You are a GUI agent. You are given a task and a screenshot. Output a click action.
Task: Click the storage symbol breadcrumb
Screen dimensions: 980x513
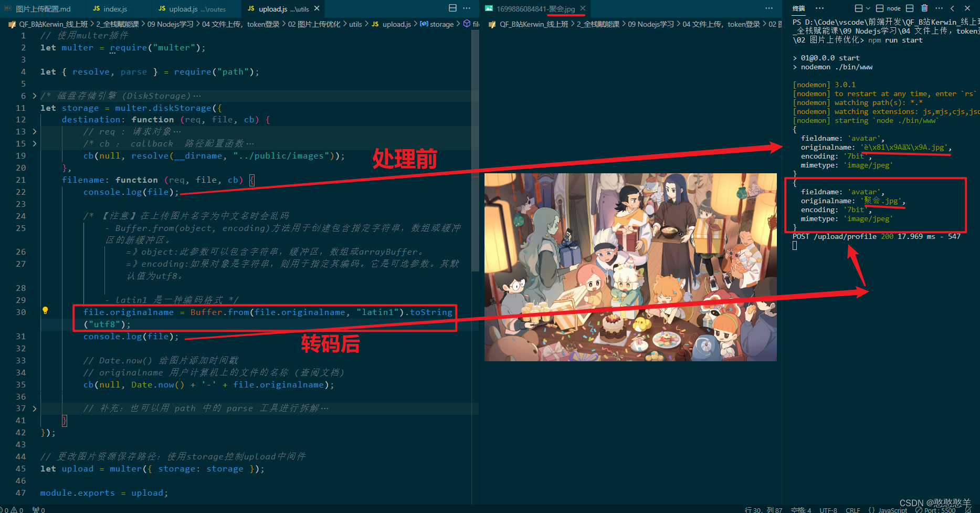click(x=437, y=24)
